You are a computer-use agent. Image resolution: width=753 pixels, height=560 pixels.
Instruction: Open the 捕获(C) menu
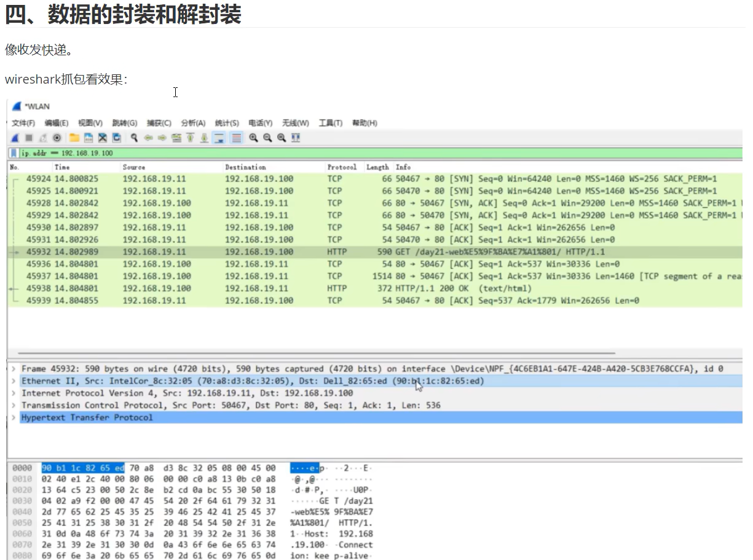(159, 123)
